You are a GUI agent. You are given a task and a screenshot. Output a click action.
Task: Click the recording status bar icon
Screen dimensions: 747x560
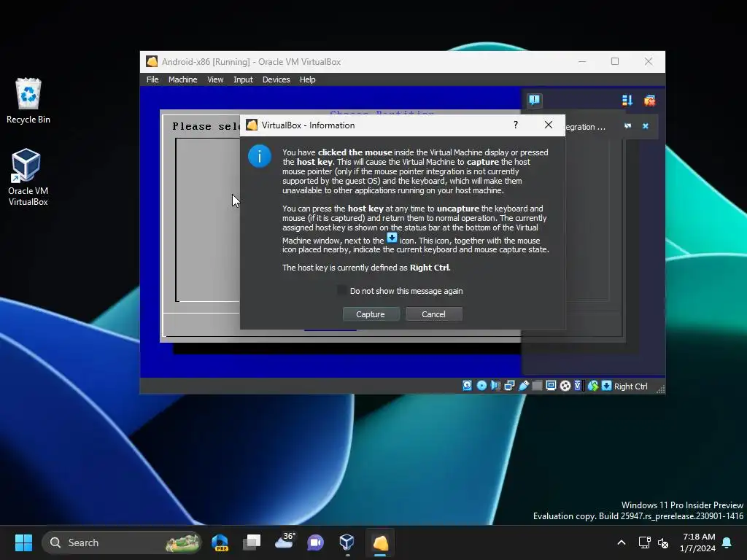[565, 386]
